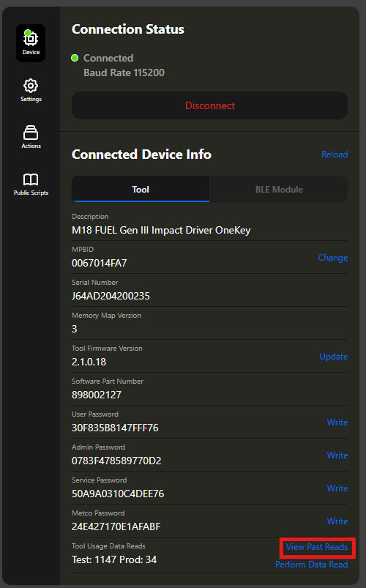366x588 pixels.
Task: Write the Service Password
Action: tap(337, 488)
